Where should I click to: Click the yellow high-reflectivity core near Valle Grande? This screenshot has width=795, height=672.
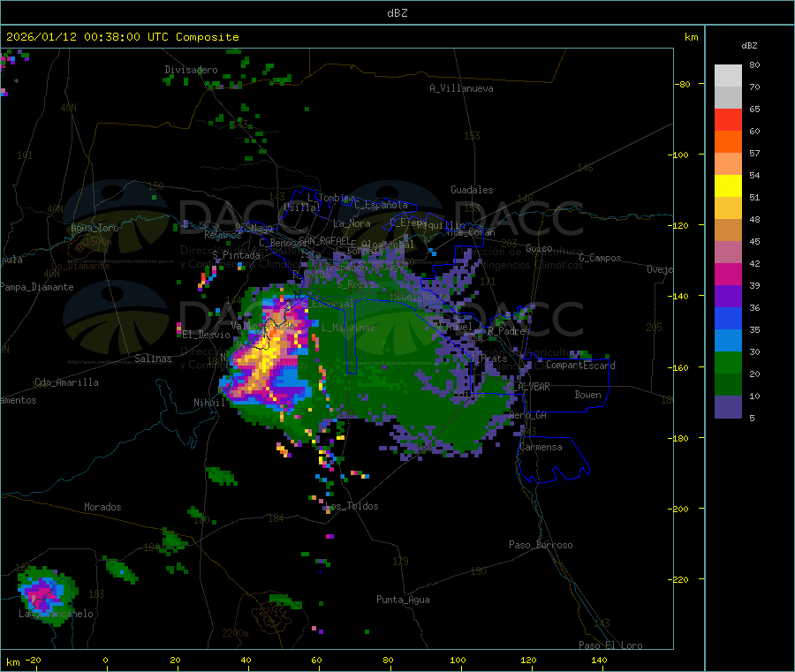coord(265,355)
